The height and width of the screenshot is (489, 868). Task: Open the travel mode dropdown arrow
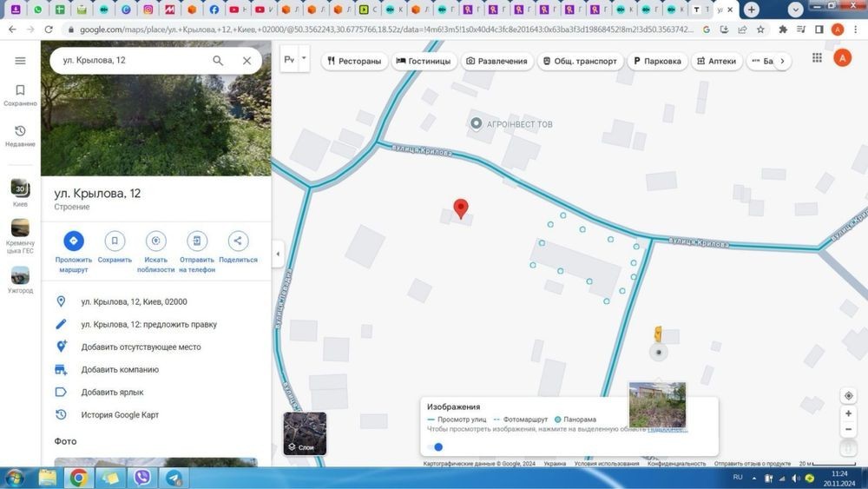pos(303,61)
